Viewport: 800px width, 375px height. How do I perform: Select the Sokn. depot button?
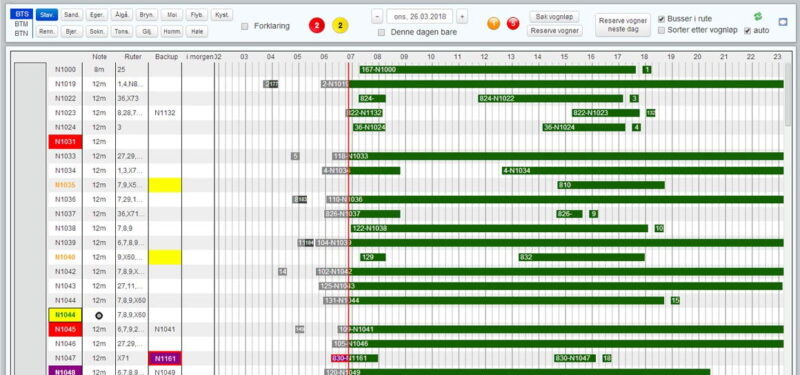click(97, 31)
